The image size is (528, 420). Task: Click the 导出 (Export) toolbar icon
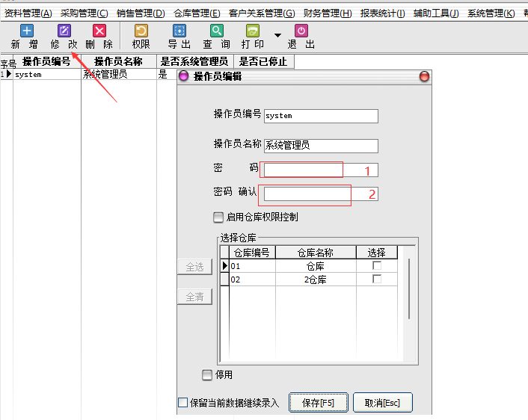click(179, 31)
